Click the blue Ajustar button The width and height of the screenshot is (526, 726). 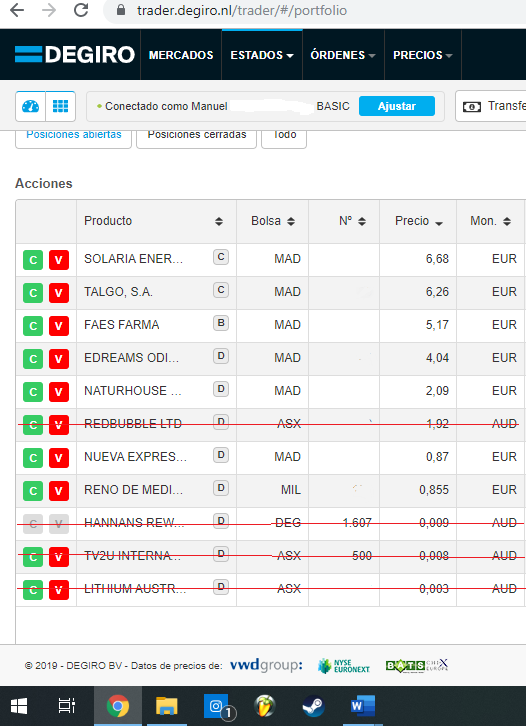pos(397,106)
